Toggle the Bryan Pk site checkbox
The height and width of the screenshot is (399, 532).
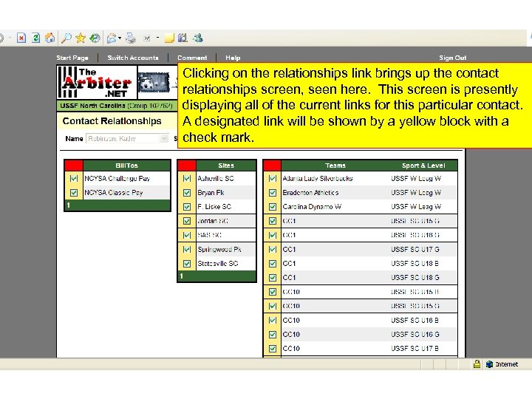tap(187, 193)
